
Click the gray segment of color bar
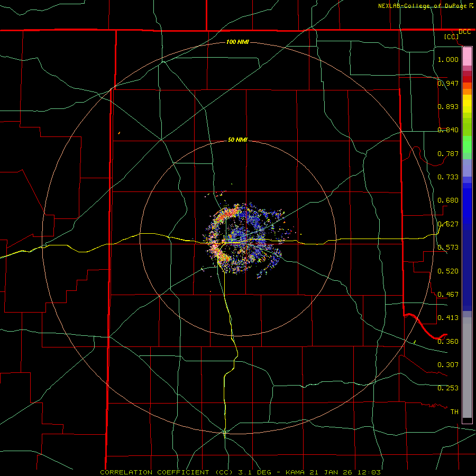point(467,368)
